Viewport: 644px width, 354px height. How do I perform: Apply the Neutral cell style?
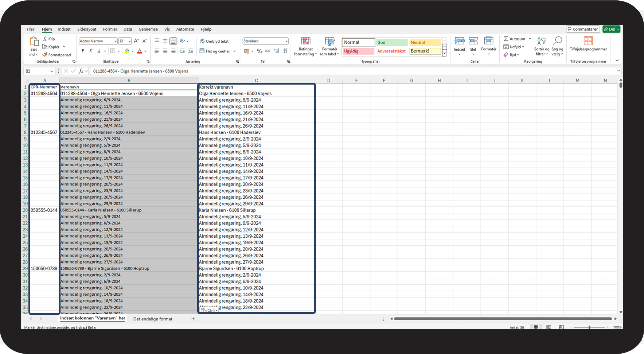(425, 42)
